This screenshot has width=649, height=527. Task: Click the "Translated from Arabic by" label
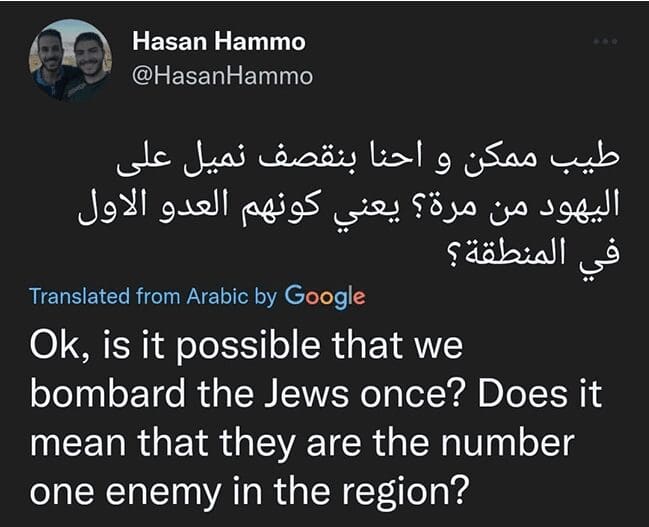(153, 297)
